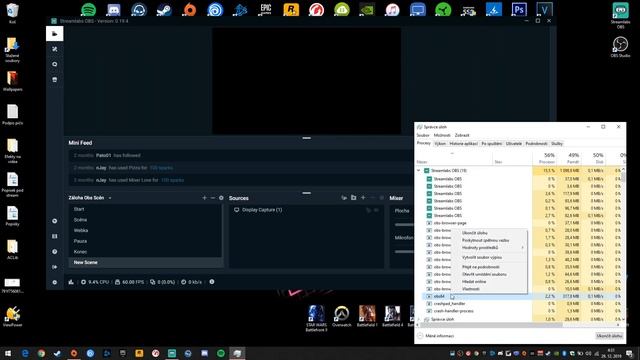Click the Ukončit úlohu button in Task Manager
The width and height of the screenshot is (640, 360).
(x=609, y=336)
